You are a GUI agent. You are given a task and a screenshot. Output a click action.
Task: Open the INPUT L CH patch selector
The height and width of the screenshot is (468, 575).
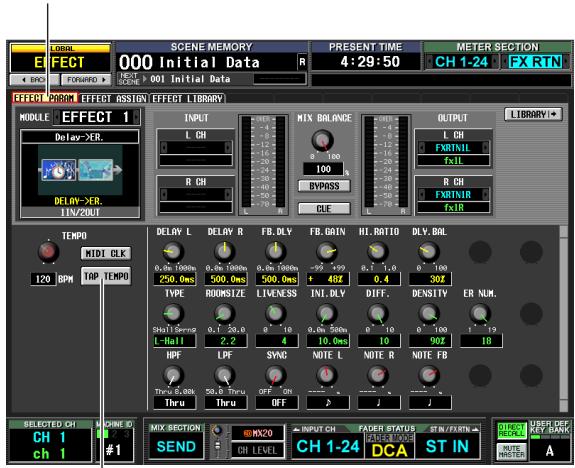tap(196, 148)
